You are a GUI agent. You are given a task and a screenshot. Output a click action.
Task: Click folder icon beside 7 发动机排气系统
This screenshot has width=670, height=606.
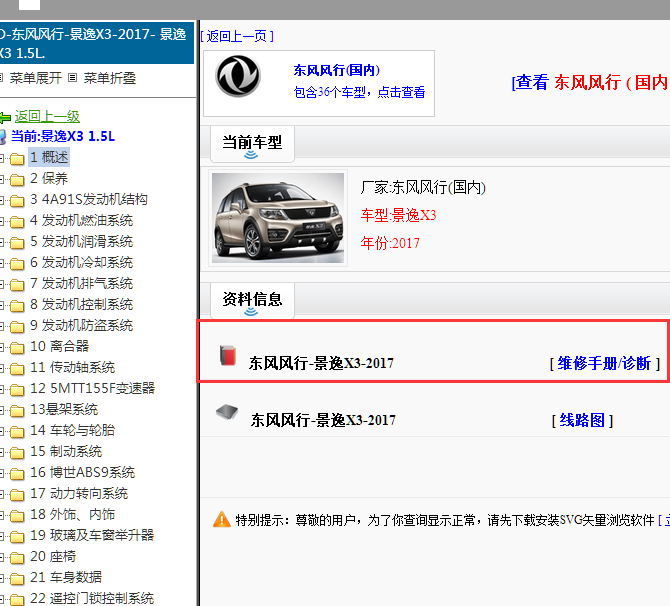click(x=17, y=285)
